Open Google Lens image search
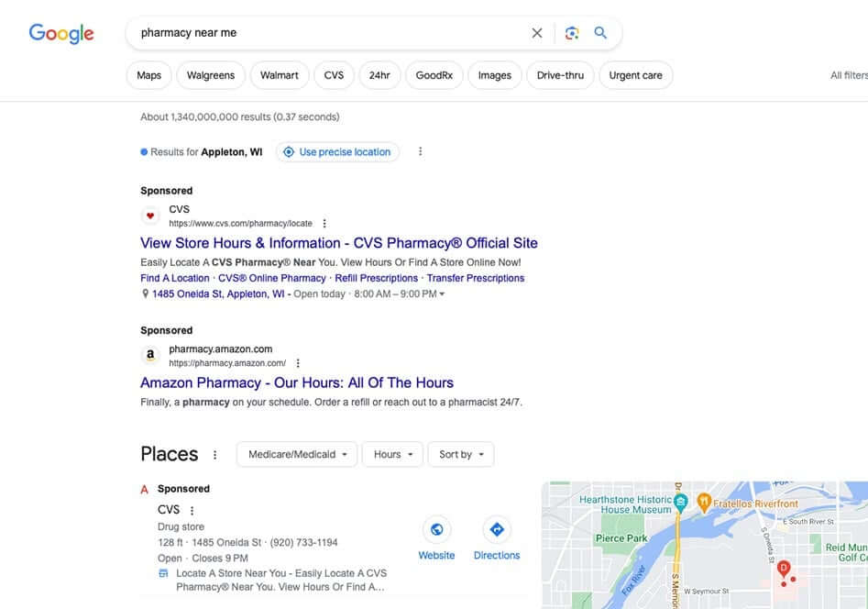The width and height of the screenshot is (868, 609). point(572,33)
